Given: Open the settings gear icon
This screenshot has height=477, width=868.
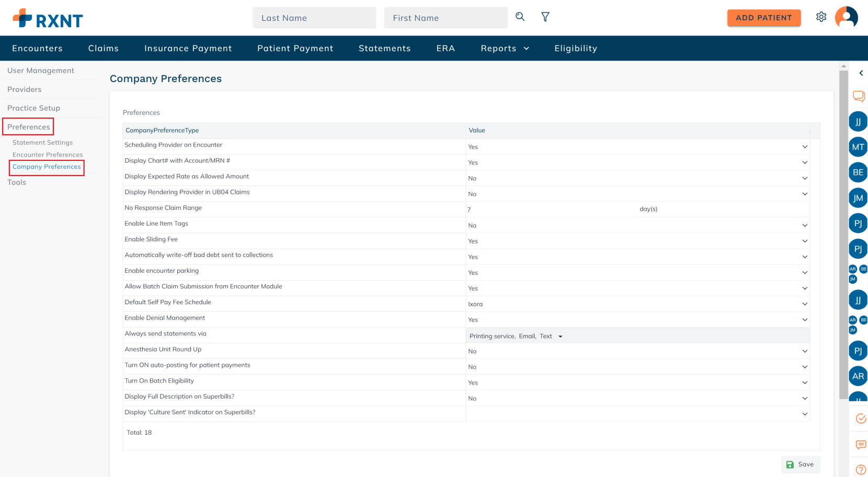Looking at the screenshot, I should (821, 17).
